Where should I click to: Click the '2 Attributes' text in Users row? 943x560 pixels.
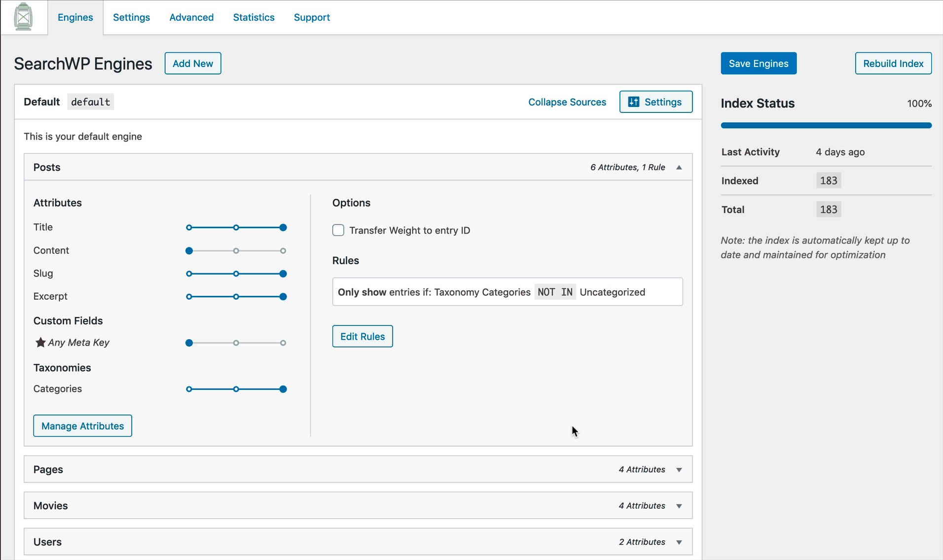tap(642, 541)
